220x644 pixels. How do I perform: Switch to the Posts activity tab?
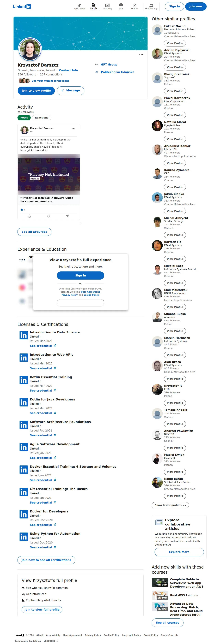[x=24, y=118]
